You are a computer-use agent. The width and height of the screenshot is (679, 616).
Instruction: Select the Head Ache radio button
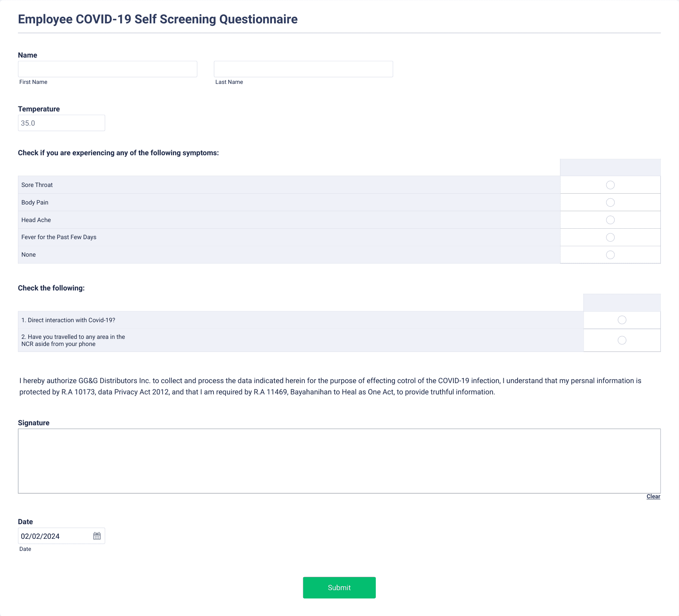click(x=610, y=220)
